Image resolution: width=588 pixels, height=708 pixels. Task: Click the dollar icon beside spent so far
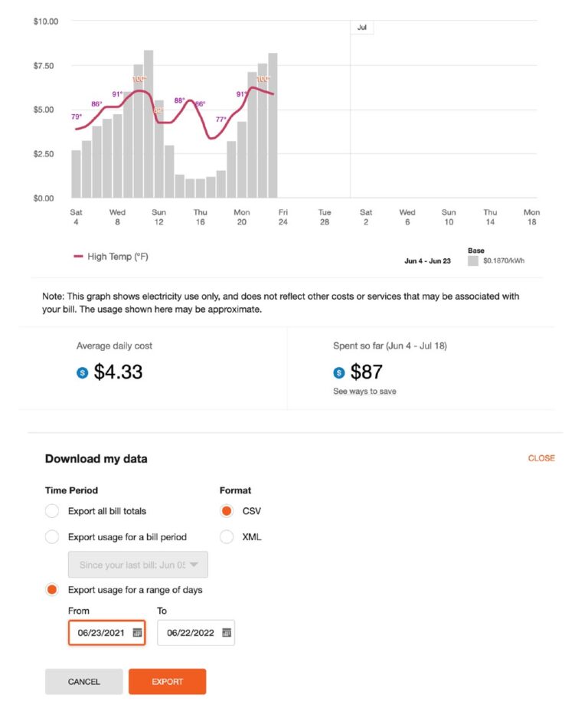338,373
